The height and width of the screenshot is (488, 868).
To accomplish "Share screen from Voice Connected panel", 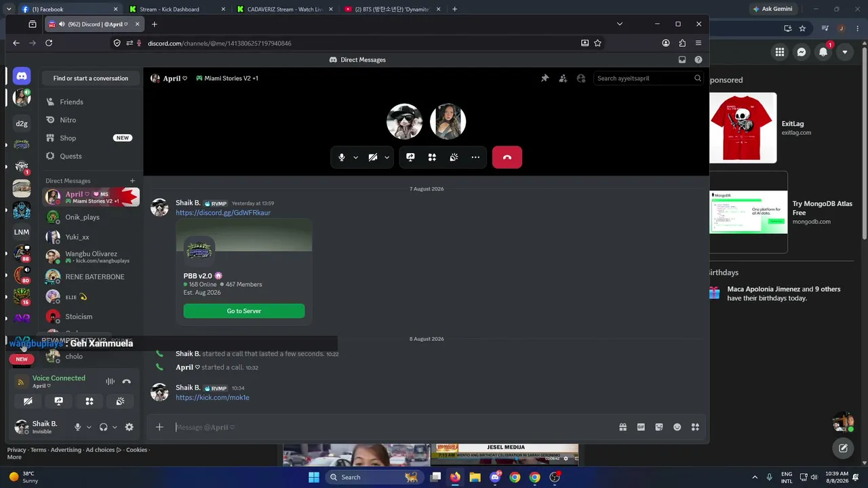I will pos(58,401).
